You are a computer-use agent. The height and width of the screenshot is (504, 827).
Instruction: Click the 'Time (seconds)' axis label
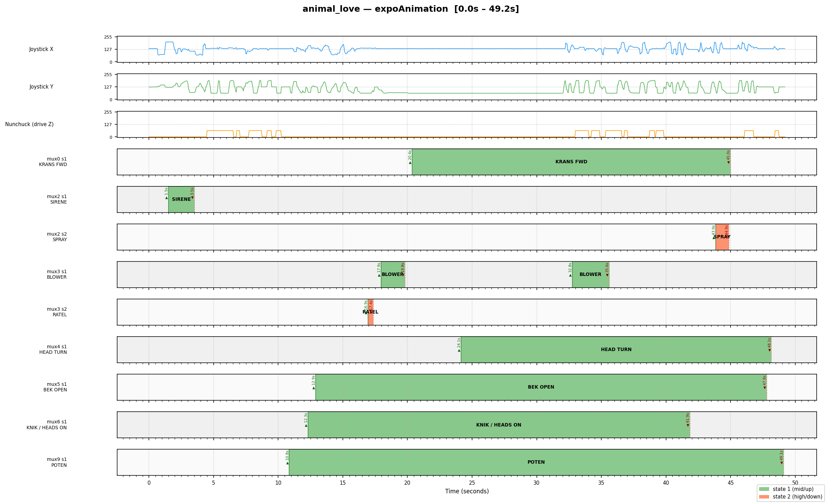tap(467, 492)
